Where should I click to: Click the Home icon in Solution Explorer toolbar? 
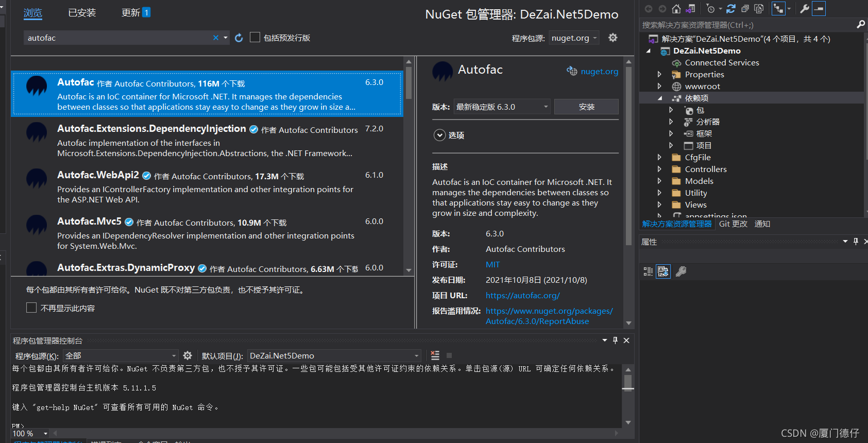coord(676,9)
